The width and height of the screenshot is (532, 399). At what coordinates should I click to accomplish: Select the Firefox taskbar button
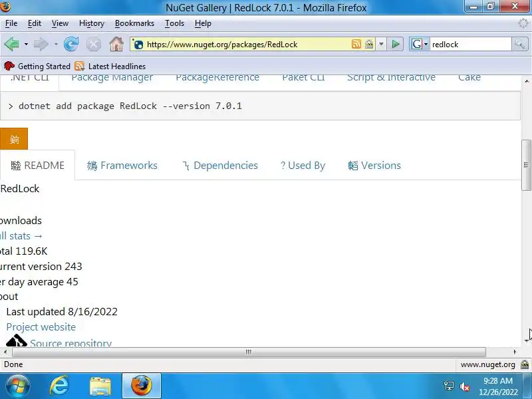coord(142,386)
